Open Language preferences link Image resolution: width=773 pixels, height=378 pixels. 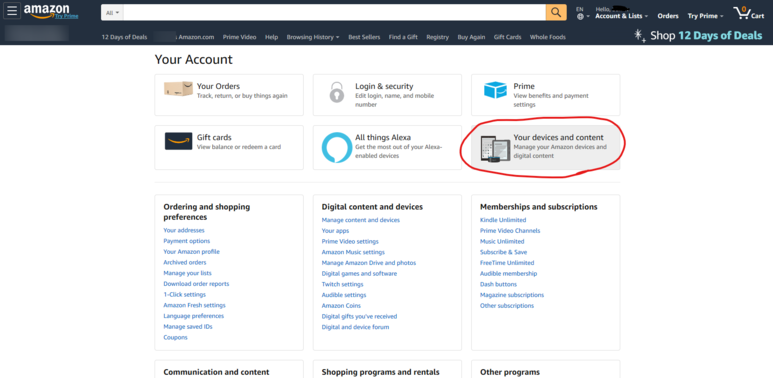pyautogui.click(x=194, y=316)
